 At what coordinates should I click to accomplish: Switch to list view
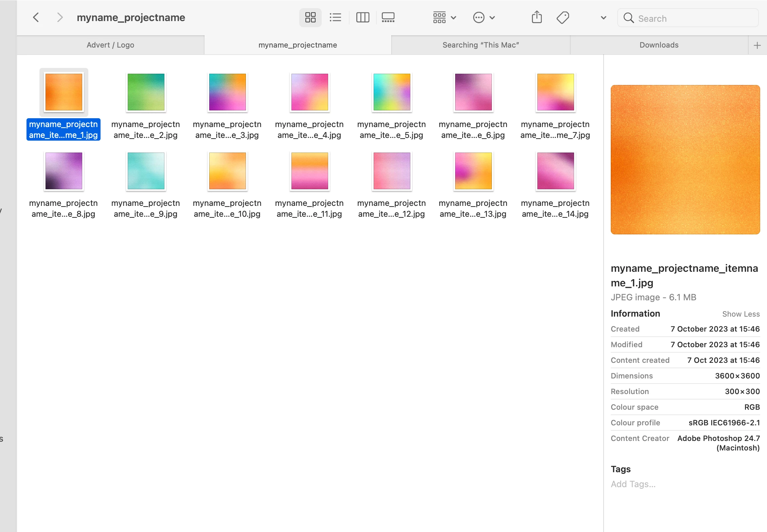(x=335, y=17)
